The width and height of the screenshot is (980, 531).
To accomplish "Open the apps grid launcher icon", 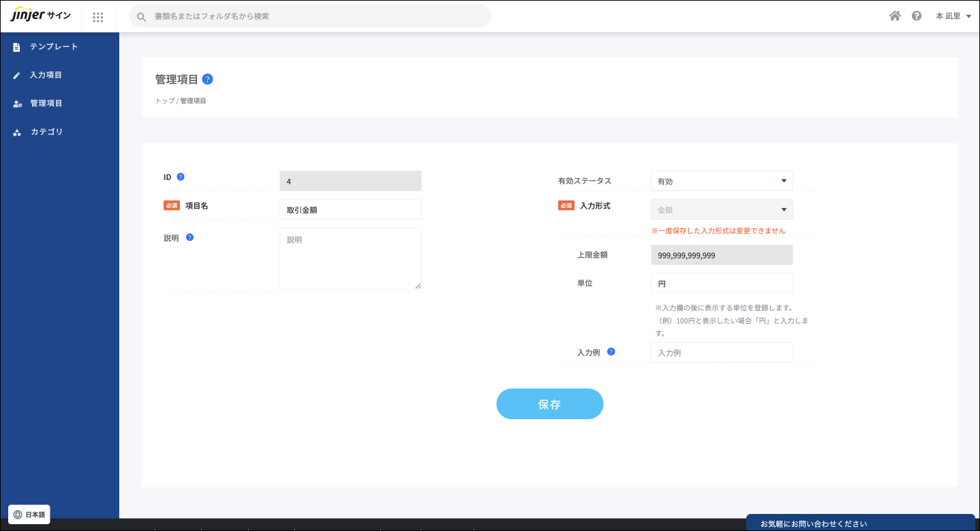I will (x=98, y=17).
